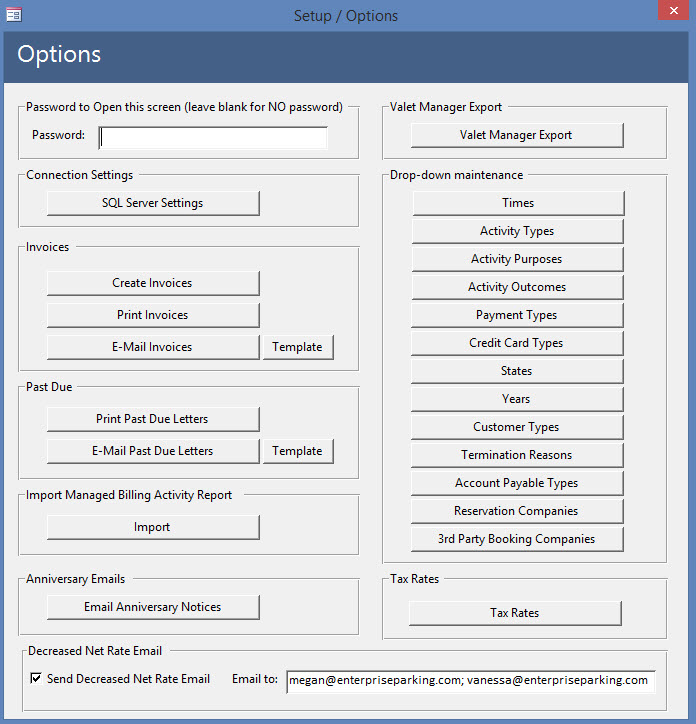This screenshot has width=696, height=724.
Task: Open Activity Types maintenance
Action: (x=517, y=231)
